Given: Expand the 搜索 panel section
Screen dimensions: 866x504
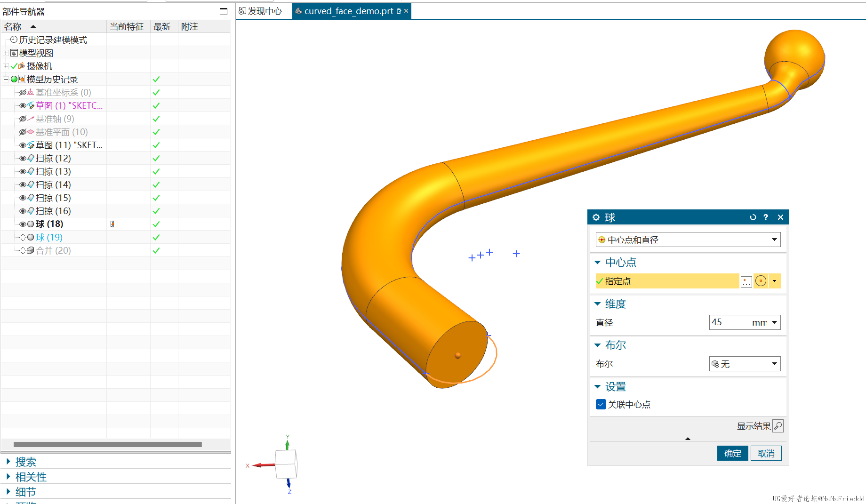Looking at the screenshot, I should (8, 461).
